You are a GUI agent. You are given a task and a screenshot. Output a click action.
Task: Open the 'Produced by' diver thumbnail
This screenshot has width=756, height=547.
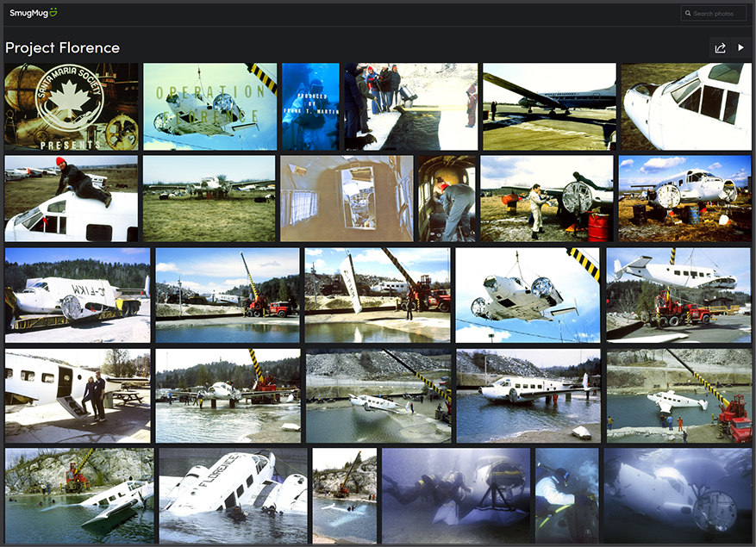point(310,107)
